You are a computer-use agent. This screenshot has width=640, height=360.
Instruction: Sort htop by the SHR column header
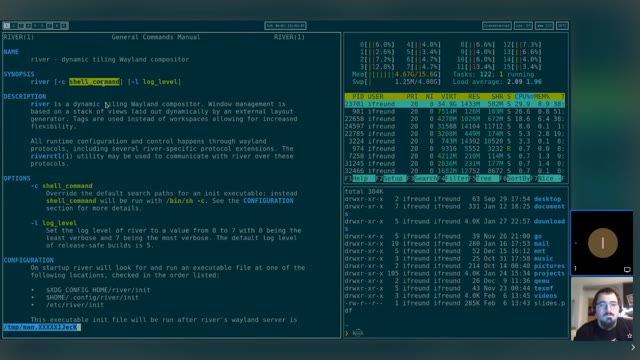point(497,97)
